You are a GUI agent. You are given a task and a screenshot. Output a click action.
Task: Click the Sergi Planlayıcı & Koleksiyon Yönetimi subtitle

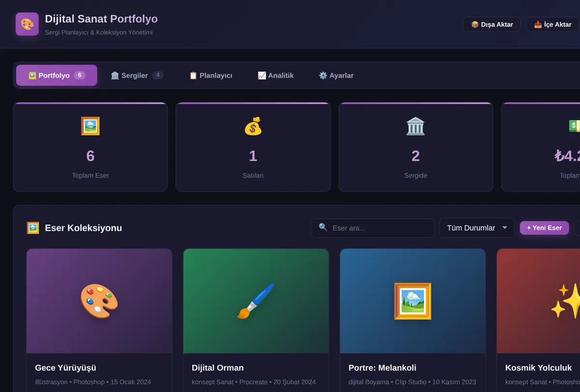99,32
